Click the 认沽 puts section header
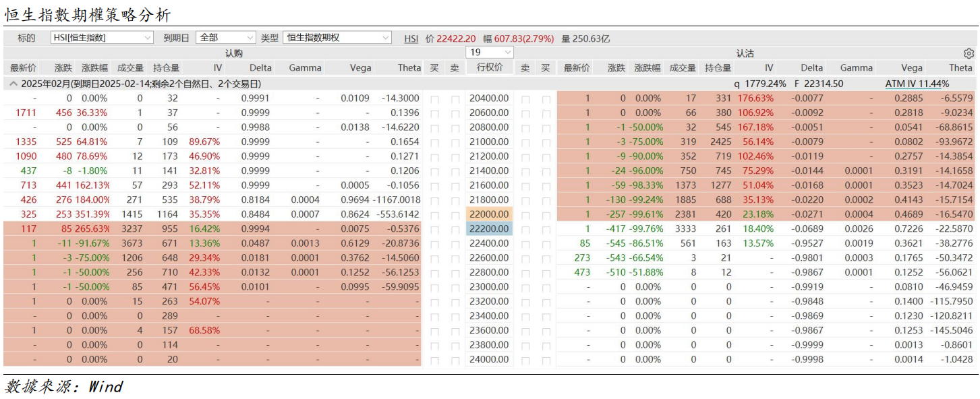The height and width of the screenshot is (399, 980). [x=745, y=53]
